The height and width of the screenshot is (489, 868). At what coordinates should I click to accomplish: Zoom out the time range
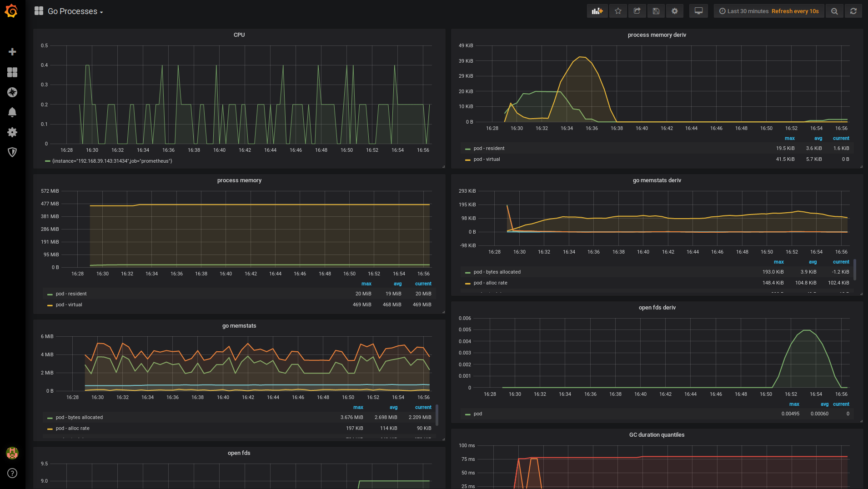tap(834, 11)
